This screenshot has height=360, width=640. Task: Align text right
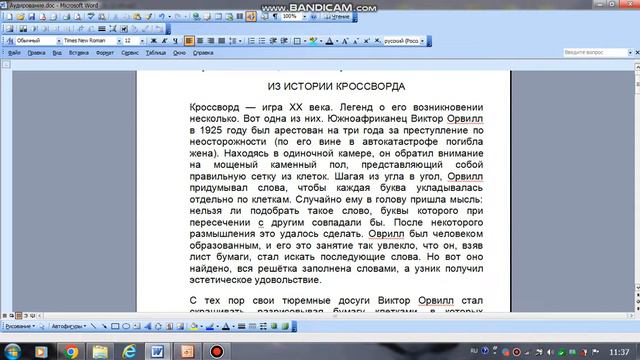point(211,41)
